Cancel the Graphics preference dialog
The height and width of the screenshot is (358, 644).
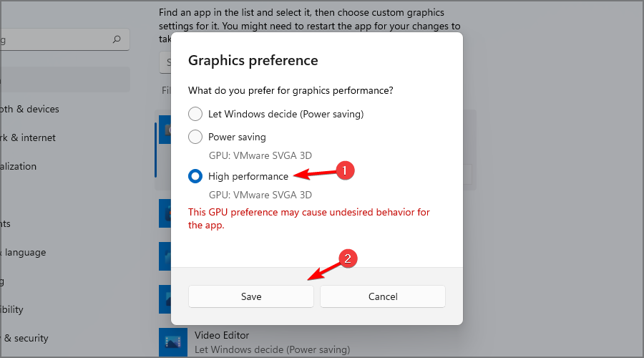pyautogui.click(x=383, y=296)
